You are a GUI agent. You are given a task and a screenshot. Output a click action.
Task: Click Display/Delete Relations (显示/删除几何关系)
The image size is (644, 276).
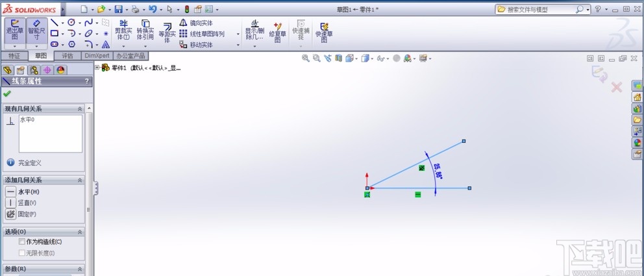tap(254, 30)
